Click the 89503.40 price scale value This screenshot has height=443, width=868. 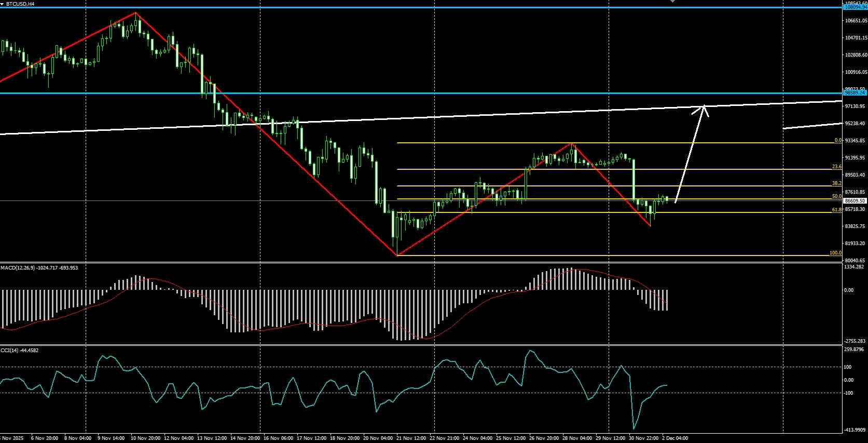pos(856,175)
